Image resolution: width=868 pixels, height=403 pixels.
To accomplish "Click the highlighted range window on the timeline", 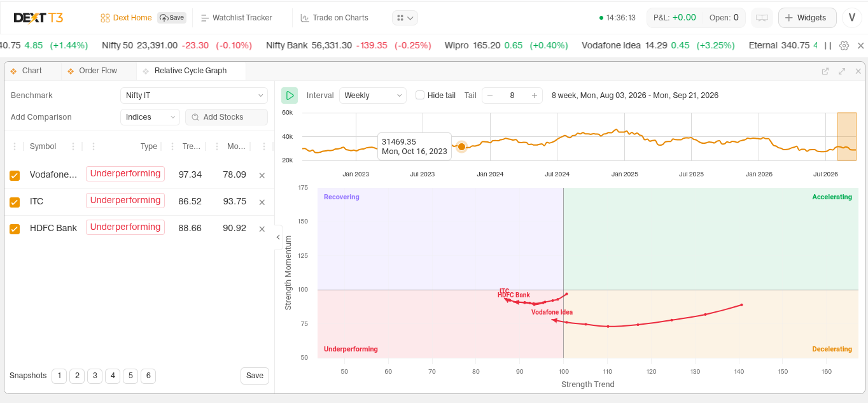I will (x=847, y=137).
